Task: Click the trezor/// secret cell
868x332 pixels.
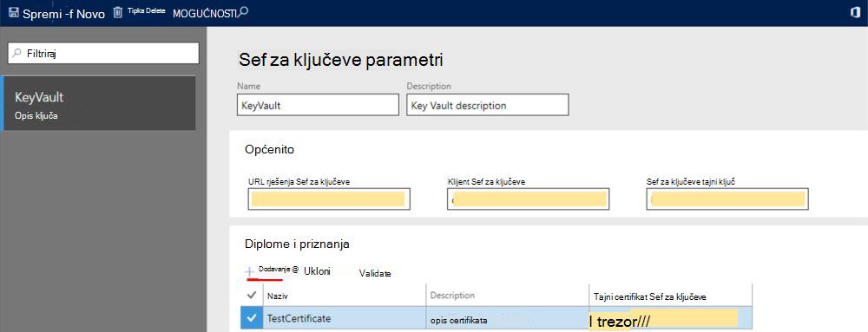Action: (670, 319)
